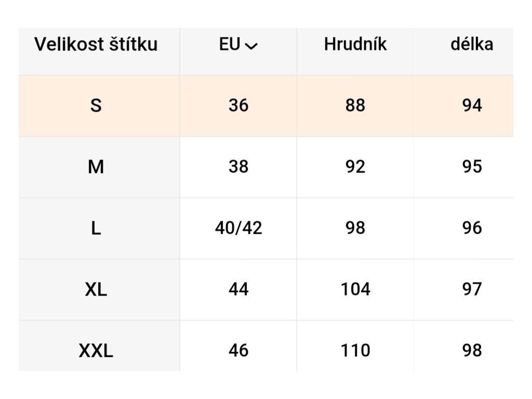This screenshot has height=399, width=532.
Task: Select the XL size row label
Action: click(96, 289)
